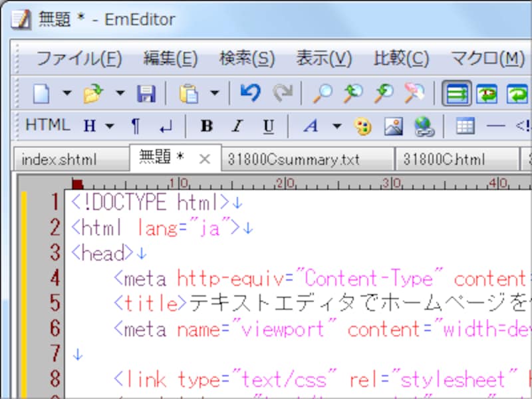Click the grayed Redo icon
The image size is (532, 399).
coord(282,93)
